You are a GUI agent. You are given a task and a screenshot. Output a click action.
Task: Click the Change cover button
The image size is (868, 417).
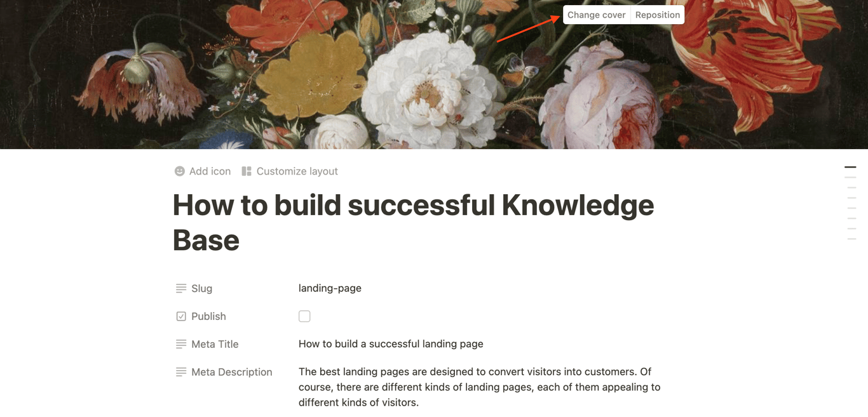point(596,15)
